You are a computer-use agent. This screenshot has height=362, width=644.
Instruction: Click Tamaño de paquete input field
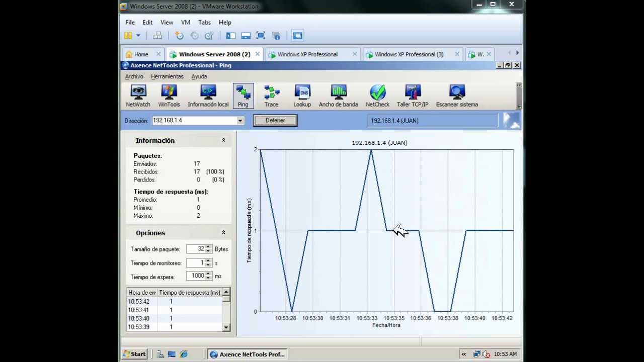click(196, 249)
